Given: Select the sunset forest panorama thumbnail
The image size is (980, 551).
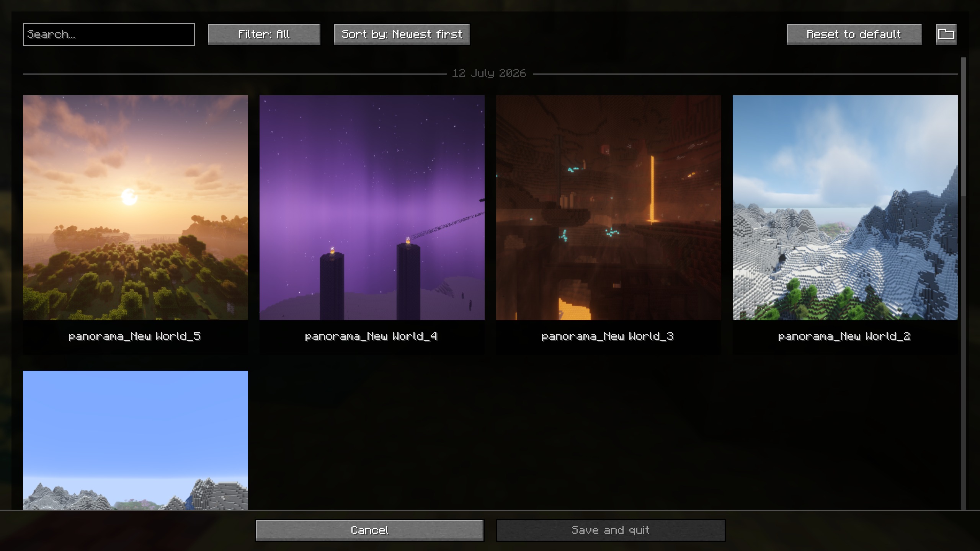Looking at the screenshot, I should tap(136, 208).
